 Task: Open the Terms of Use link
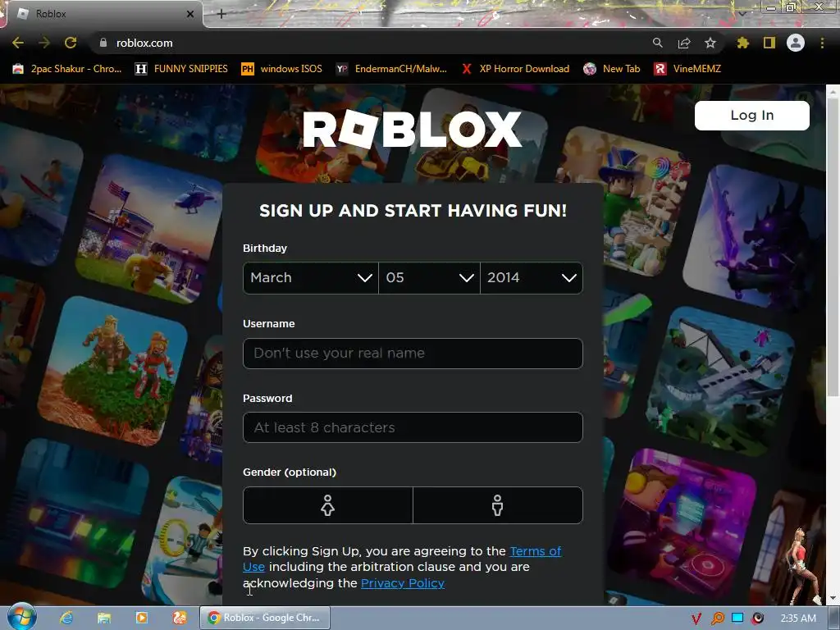tap(535, 551)
